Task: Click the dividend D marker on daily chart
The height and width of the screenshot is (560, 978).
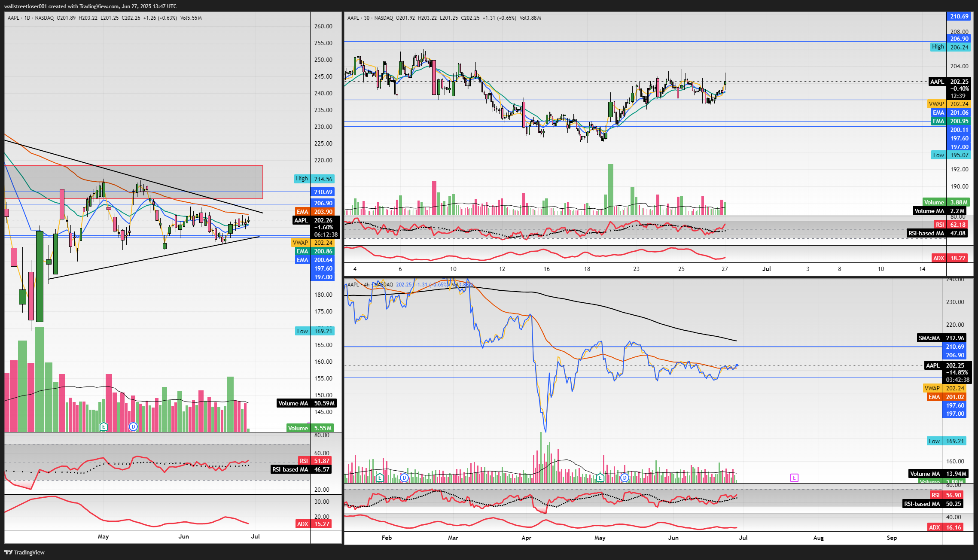Action: (134, 426)
